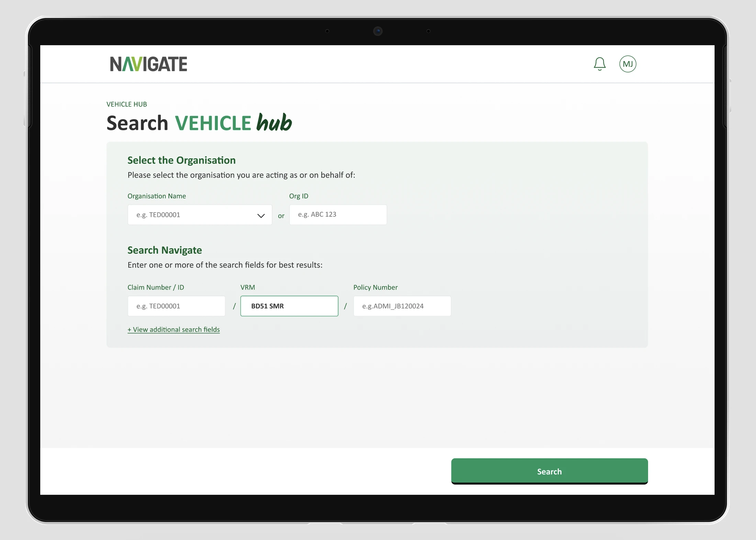Click the Org ID label
Image resolution: width=756 pixels, height=540 pixels.
[x=299, y=196]
